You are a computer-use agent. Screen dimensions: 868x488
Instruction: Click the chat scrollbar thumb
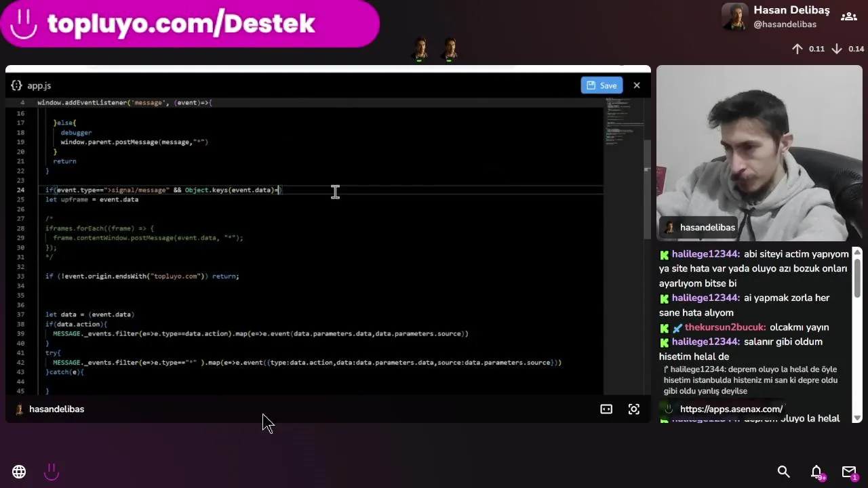point(857,278)
